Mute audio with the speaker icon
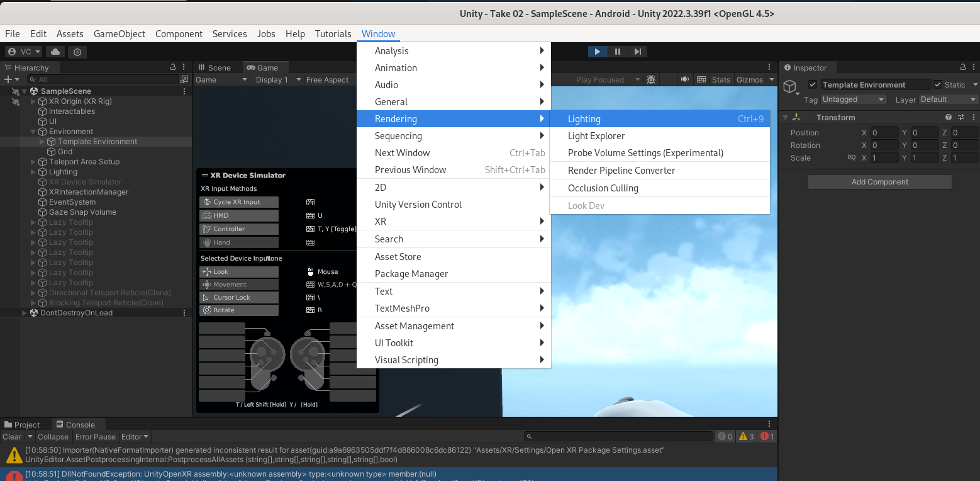Viewport: 980px width, 481px height. [x=684, y=80]
